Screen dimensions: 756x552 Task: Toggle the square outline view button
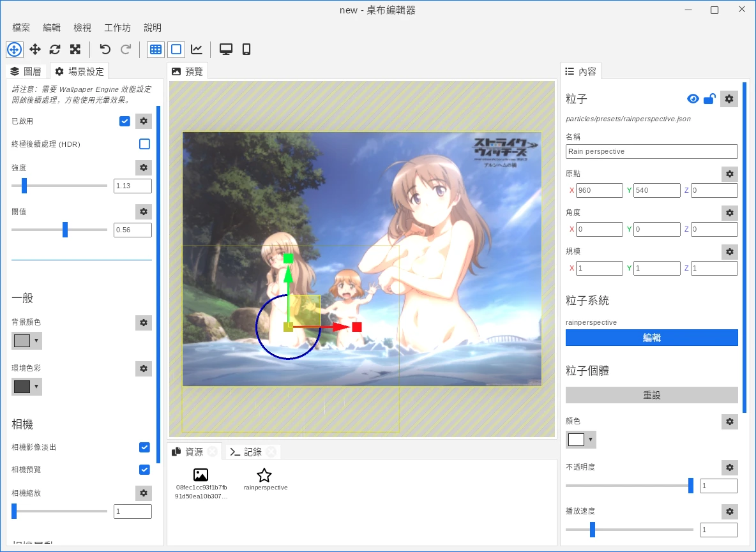coord(176,49)
